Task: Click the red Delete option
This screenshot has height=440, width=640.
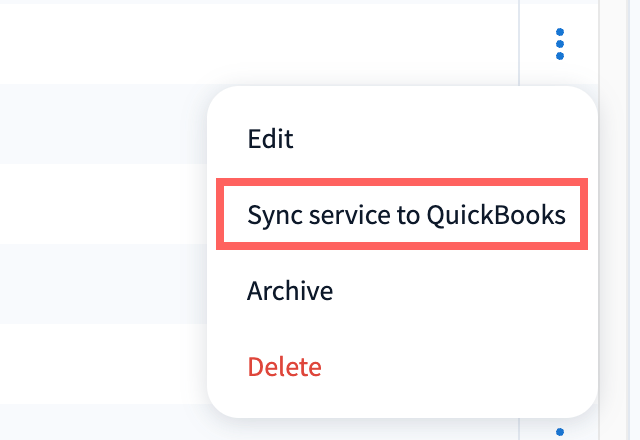Action: point(284,367)
